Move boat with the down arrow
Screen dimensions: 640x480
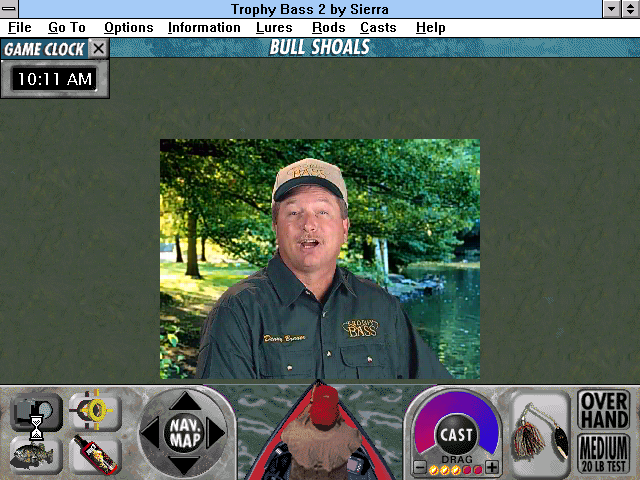(184, 464)
